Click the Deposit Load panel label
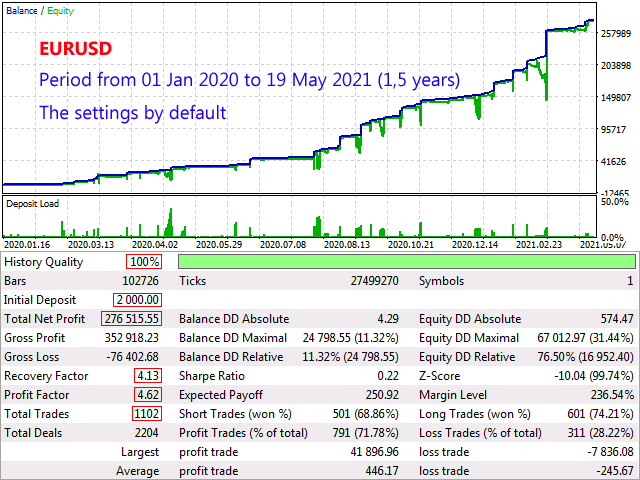 pos(32,203)
